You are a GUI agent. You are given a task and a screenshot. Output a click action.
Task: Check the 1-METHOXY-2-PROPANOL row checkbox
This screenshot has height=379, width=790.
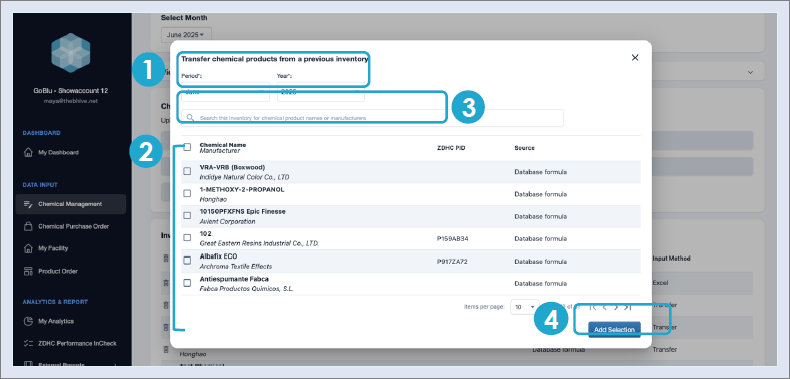point(187,193)
